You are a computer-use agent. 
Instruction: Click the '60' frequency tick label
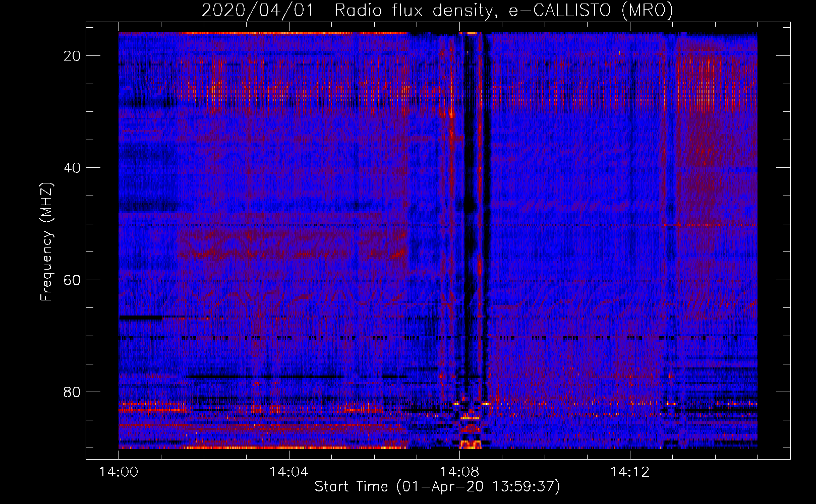72,280
